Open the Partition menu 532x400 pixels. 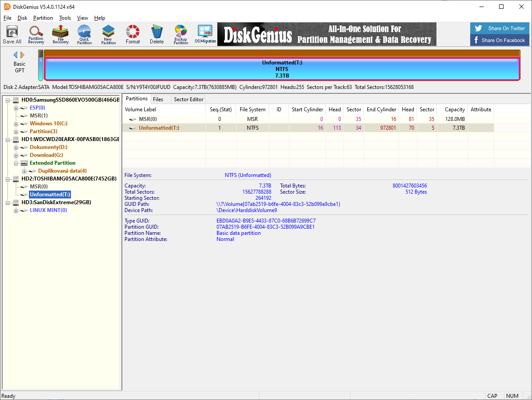tap(43, 18)
